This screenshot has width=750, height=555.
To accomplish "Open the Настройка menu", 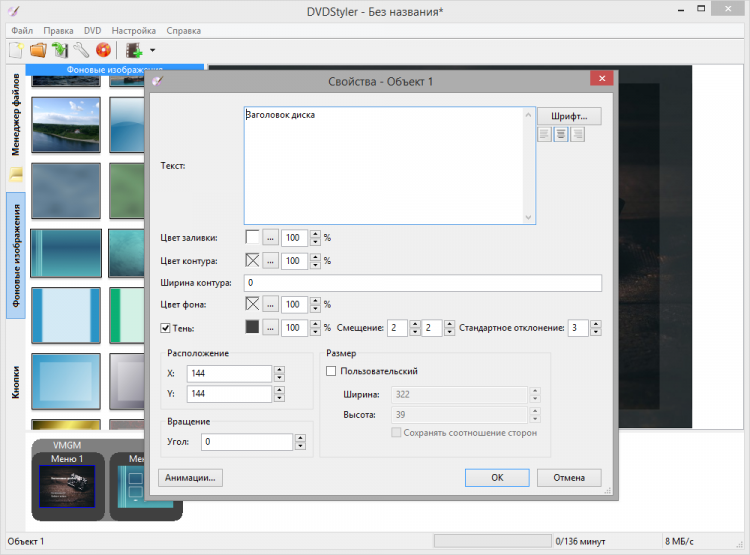I will tap(133, 31).
